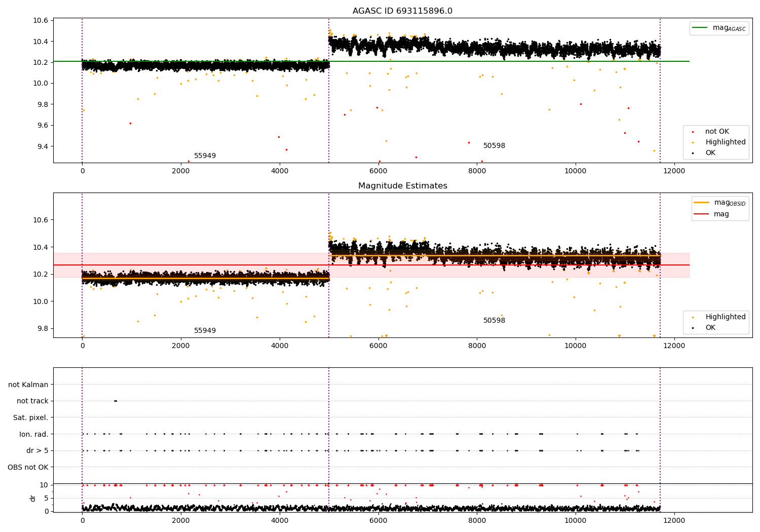Click y-tick 5 on the dr axis
Image resolution: width=760 pixels, height=532 pixels.
[x=47, y=499]
